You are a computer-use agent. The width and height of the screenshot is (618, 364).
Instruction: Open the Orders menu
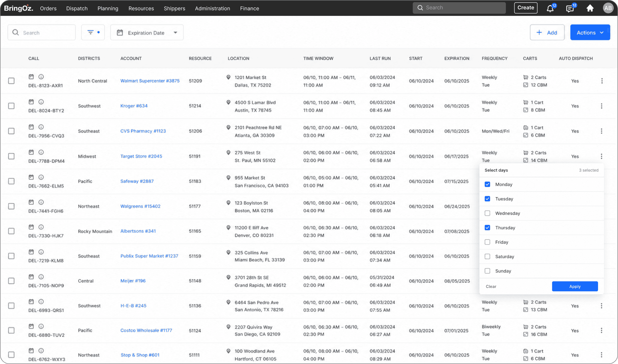48,8
